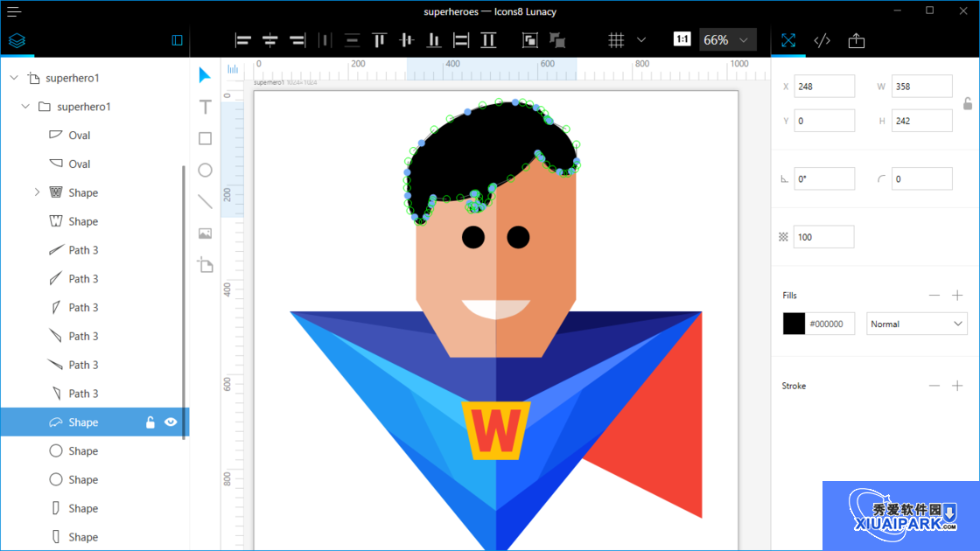980x551 pixels.
Task: Distribute objects vertically
Action: click(352, 40)
